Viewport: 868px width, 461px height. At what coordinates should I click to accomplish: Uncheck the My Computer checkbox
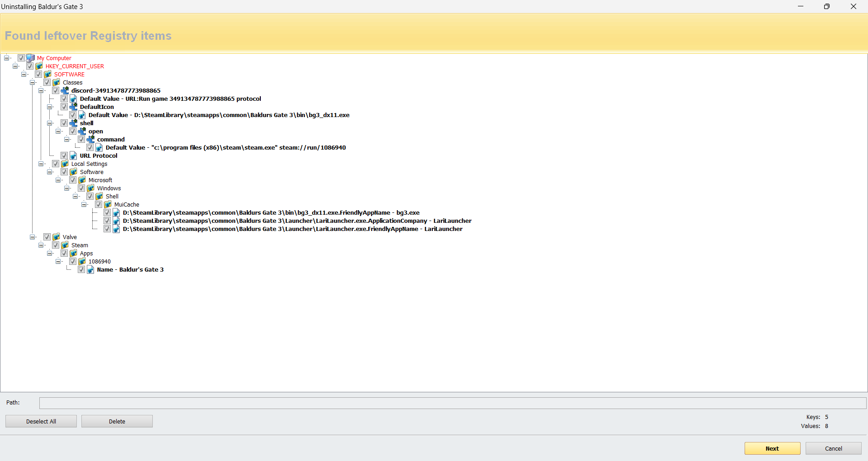pos(21,58)
